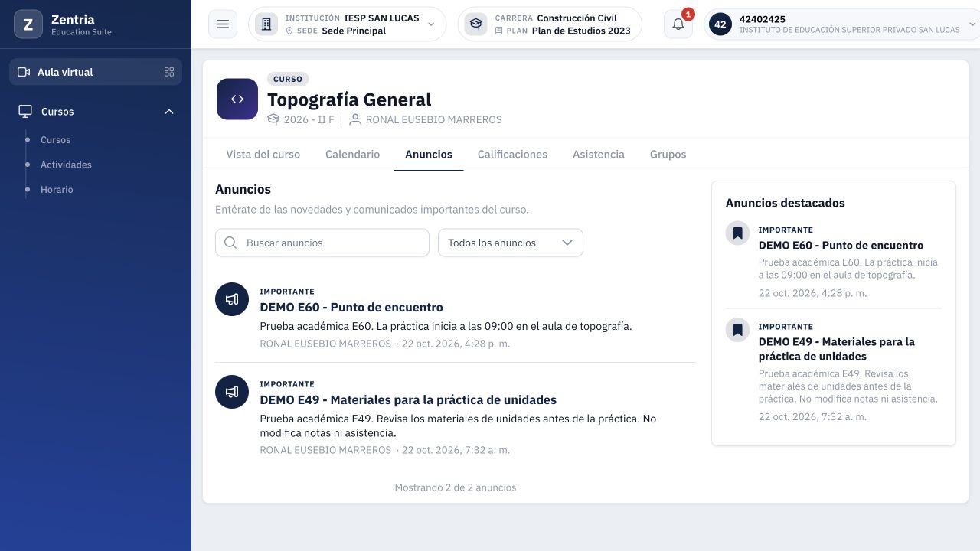Open the DEMO E49 title in Anuncios destacados

point(837,349)
